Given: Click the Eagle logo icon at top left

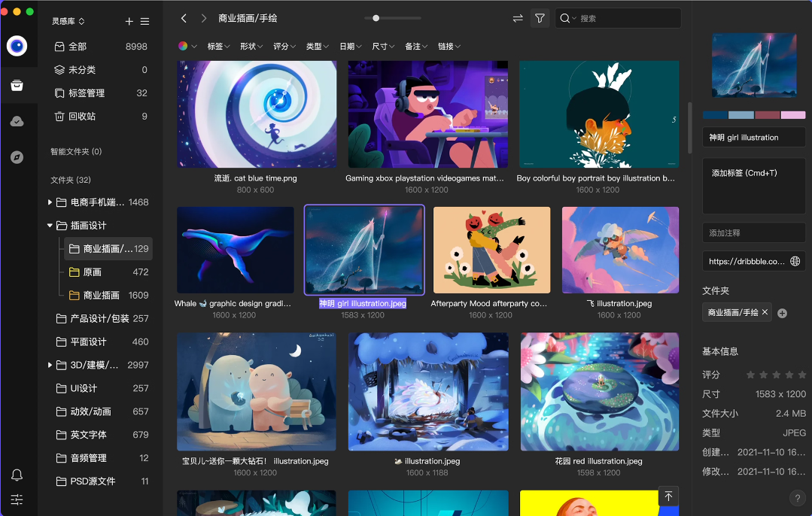Looking at the screenshot, I should [17, 47].
